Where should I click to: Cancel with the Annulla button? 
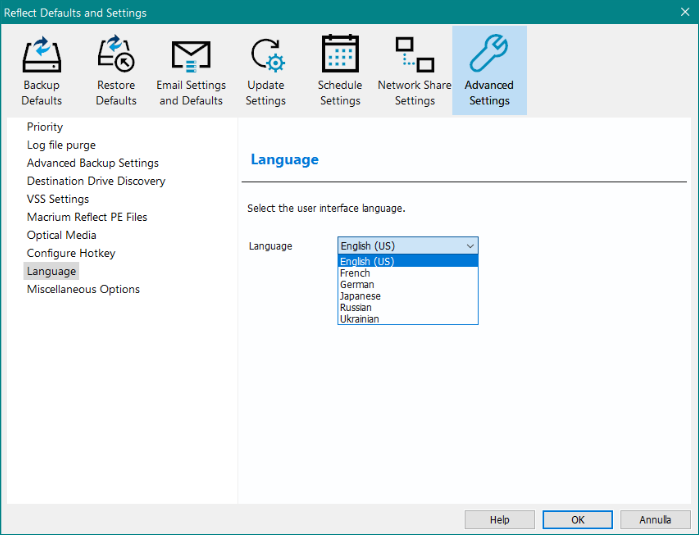point(655,520)
